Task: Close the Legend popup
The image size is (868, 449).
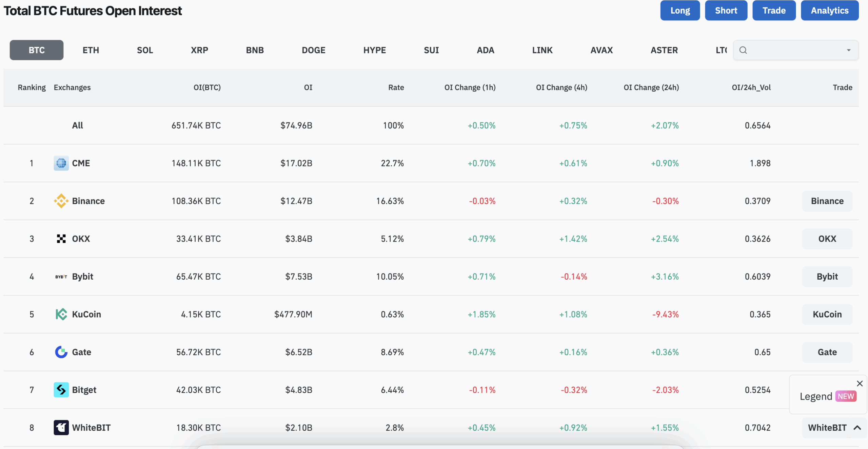Action: [x=860, y=383]
